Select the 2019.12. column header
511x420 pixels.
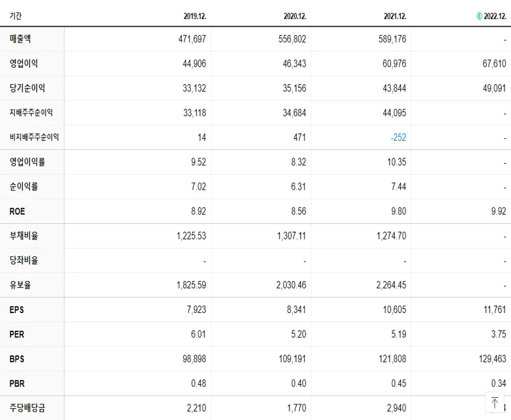point(195,16)
